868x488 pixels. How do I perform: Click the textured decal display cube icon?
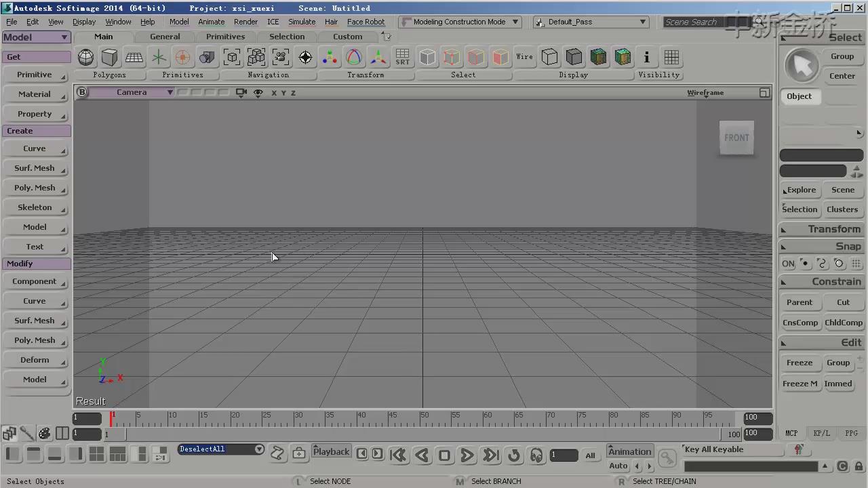click(623, 57)
